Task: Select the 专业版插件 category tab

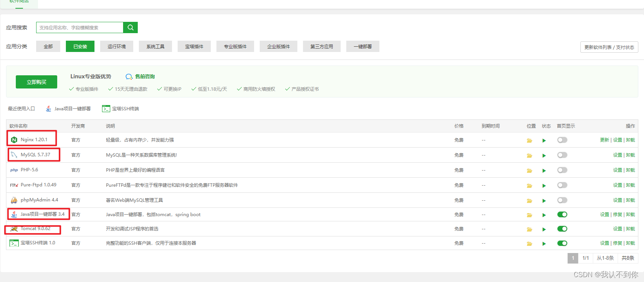Action: (235, 46)
